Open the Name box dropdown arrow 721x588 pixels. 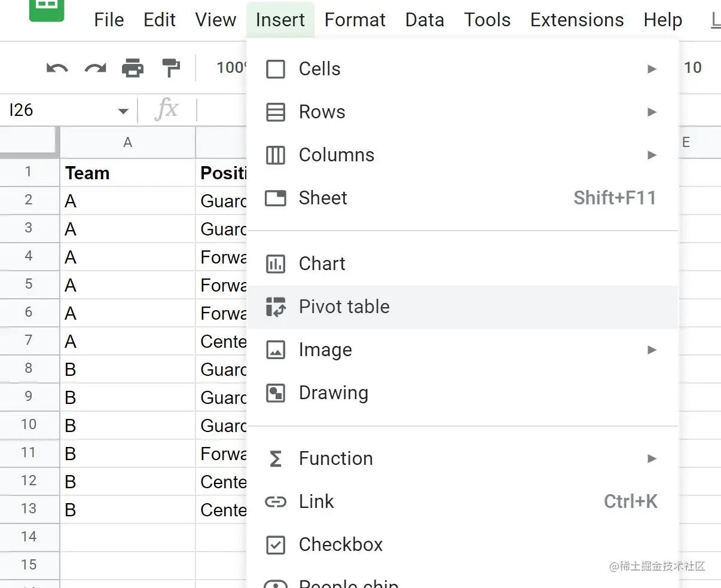[123, 111]
